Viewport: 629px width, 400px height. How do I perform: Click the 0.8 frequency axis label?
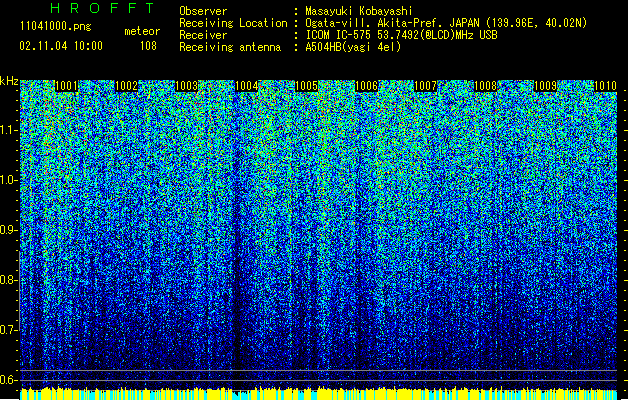pos(8,280)
